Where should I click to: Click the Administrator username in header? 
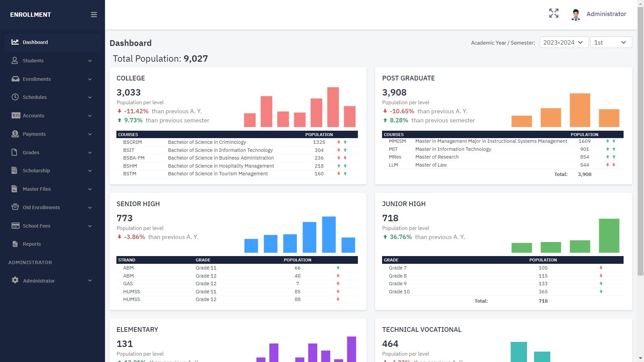[606, 14]
